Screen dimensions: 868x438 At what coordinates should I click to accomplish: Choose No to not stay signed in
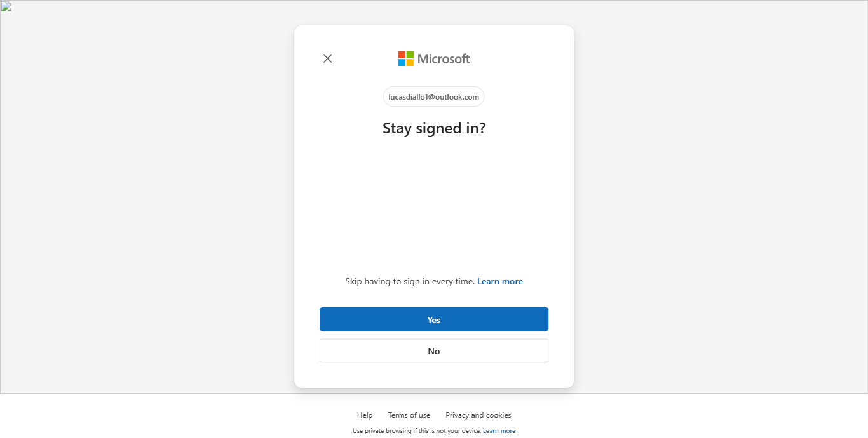coord(434,350)
